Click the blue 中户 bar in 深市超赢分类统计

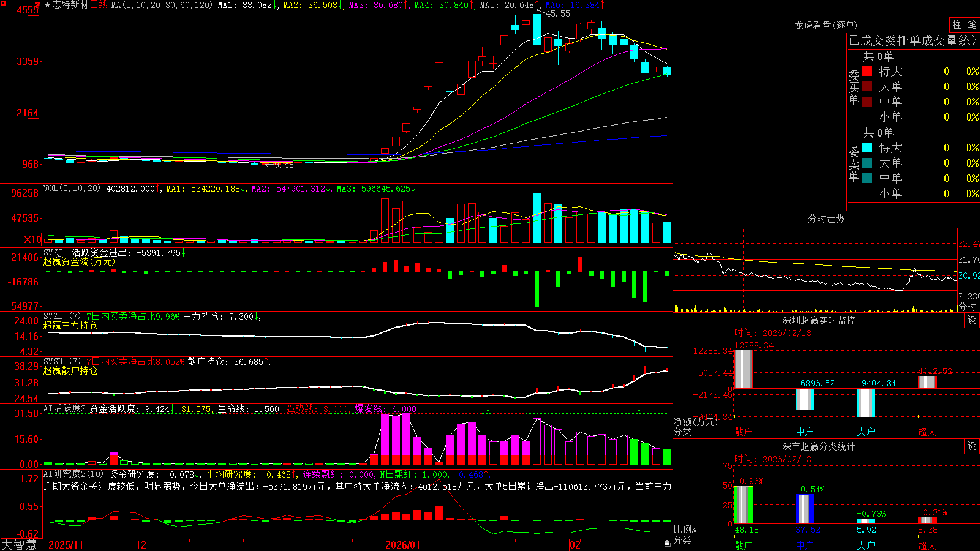click(x=804, y=509)
